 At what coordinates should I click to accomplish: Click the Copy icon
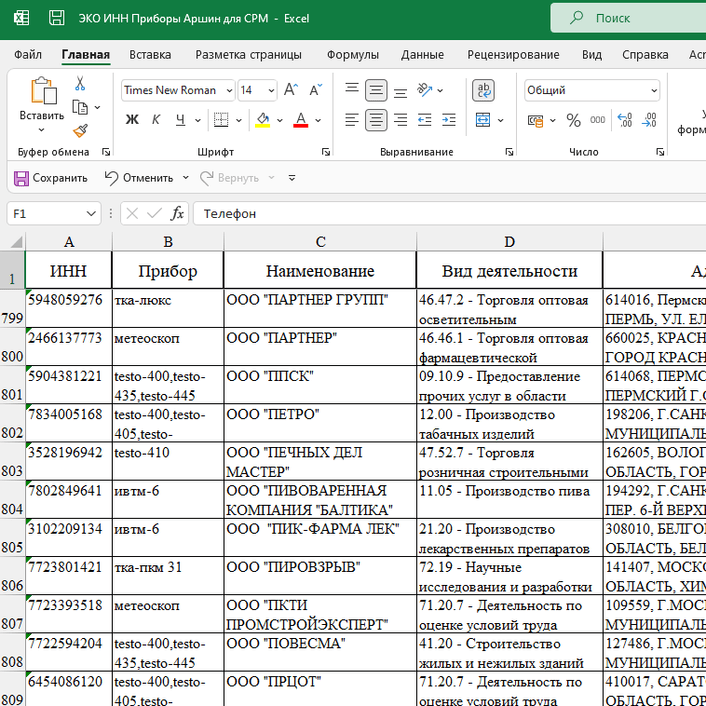[x=80, y=108]
